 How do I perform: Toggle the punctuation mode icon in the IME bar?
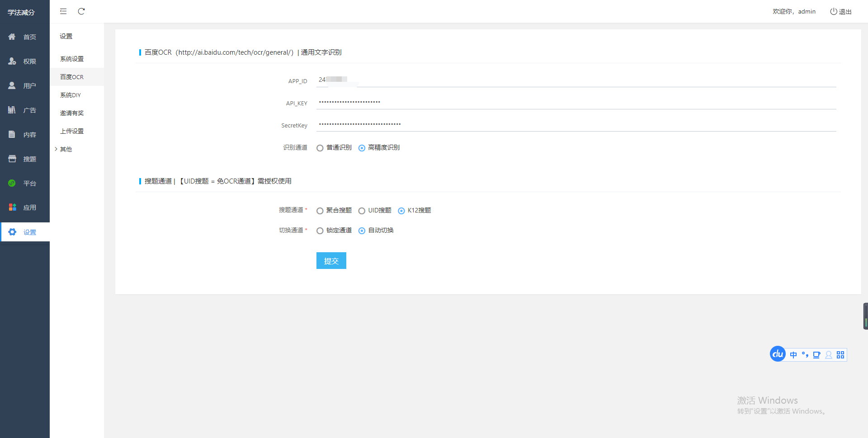click(805, 355)
